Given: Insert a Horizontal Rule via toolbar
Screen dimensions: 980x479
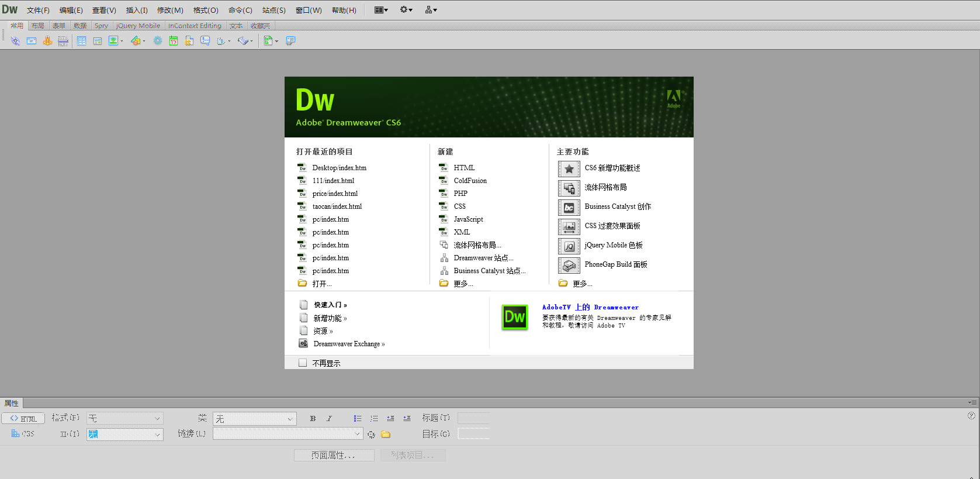Looking at the screenshot, I should pyautogui.click(x=63, y=41).
